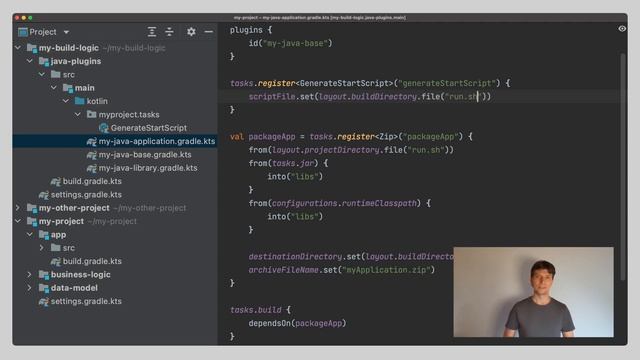Open the GenerateStartScript Kotlin class icon

coord(104,128)
